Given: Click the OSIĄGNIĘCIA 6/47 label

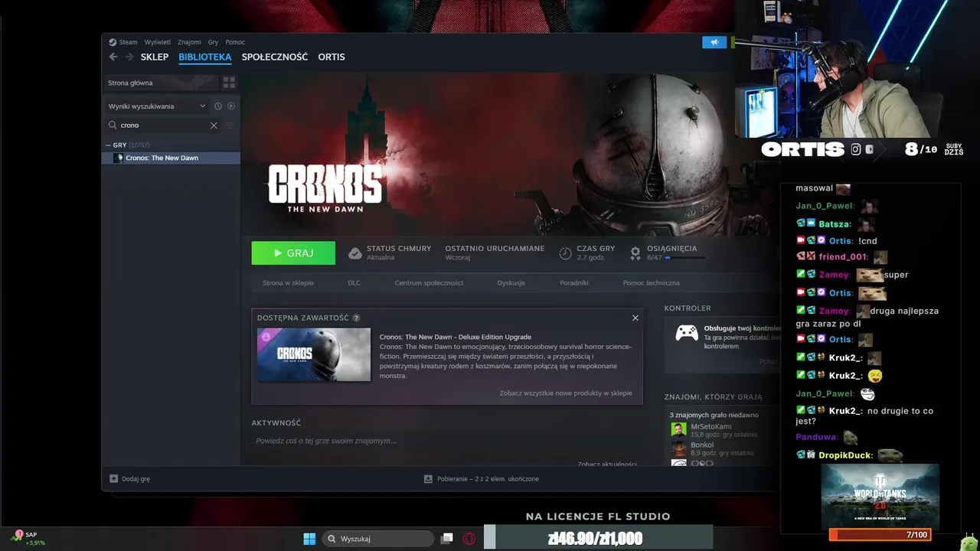Looking at the screenshot, I should pyautogui.click(x=671, y=253).
